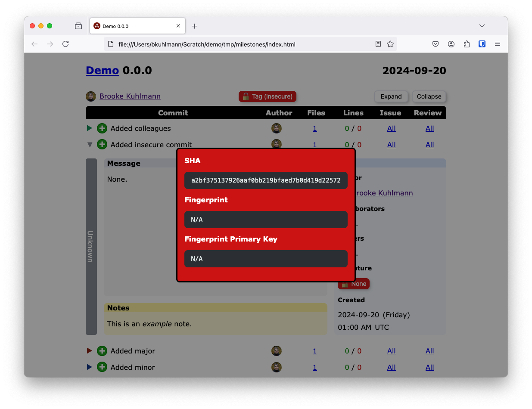
Task: Expand the Added minor commit row
Action: pos(90,367)
